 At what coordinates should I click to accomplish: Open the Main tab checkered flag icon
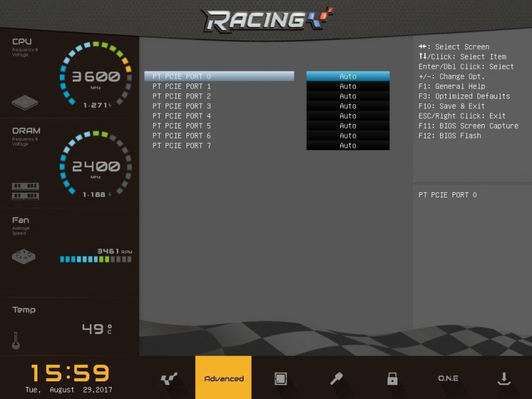169,379
